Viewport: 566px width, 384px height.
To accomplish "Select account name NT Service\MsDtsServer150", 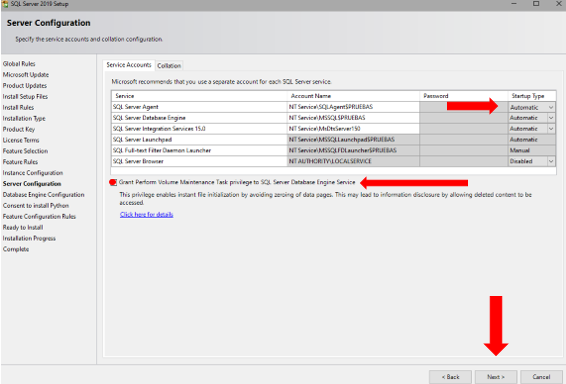I will (x=353, y=129).
